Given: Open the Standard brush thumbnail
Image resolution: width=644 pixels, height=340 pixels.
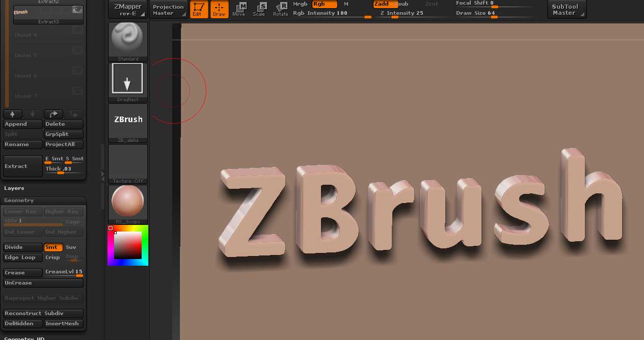Looking at the screenshot, I should click(x=128, y=42).
